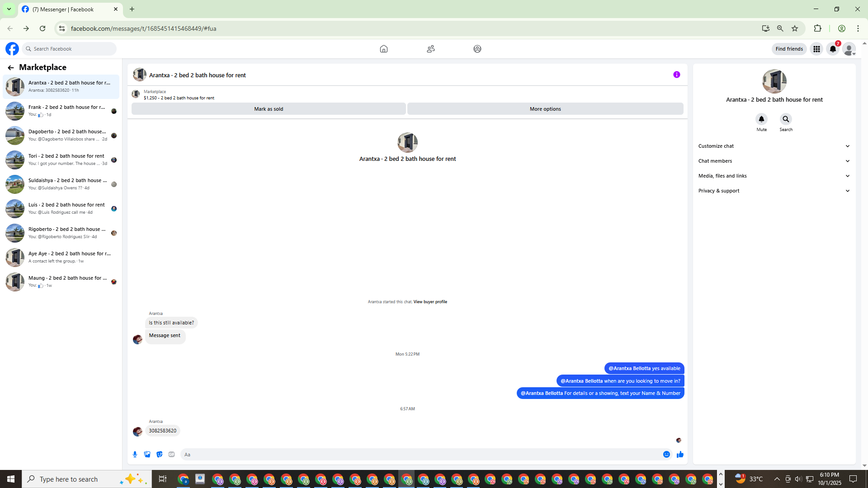This screenshot has width=868, height=488.
Task: Expand Media, files and links section
Action: pyautogui.click(x=774, y=176)
